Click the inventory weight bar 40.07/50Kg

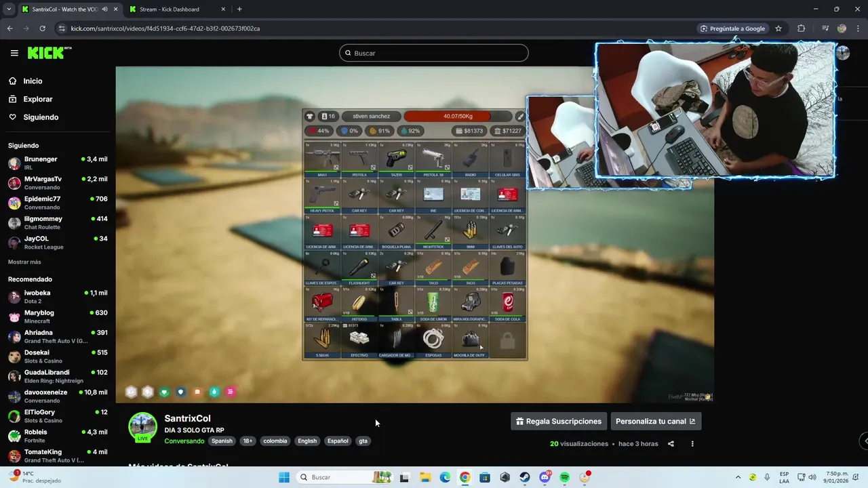click(x=458, y=116)
